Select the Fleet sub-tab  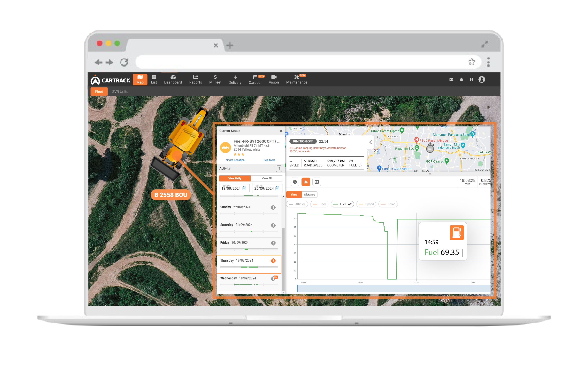tap(99, 92)
